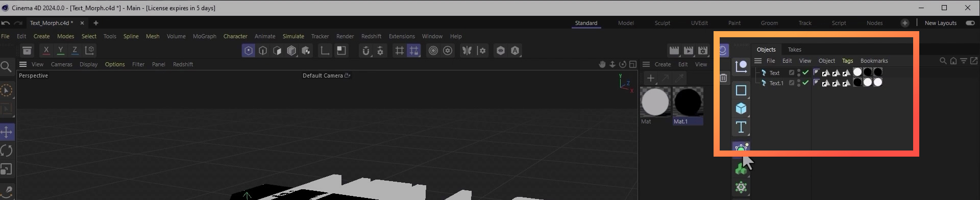Click the Object Manager filter icon
Viewport: 980px width, 200px height.
(x=964, y=61)
